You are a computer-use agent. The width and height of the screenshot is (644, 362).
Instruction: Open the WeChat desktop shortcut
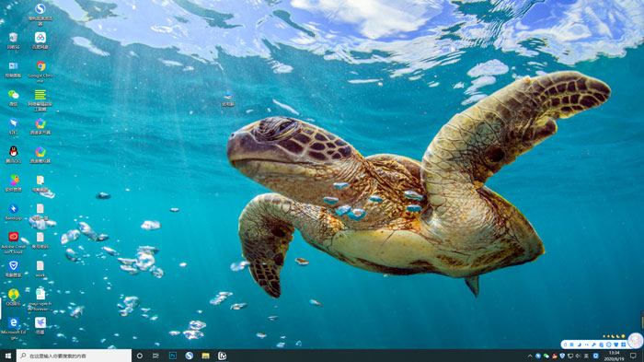pos(13,99)
